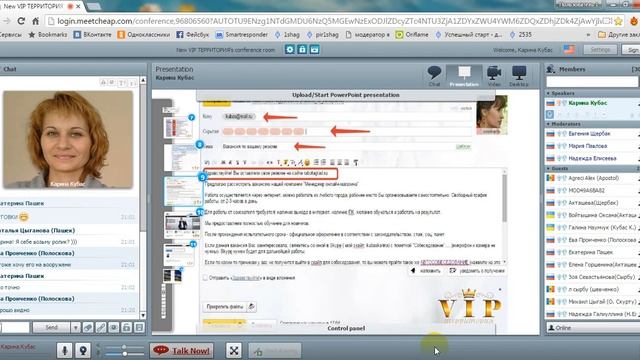Adjust the upper volume slider
Image resolution: width=640 pixels, height=360 pixels.
pos(124,347)
